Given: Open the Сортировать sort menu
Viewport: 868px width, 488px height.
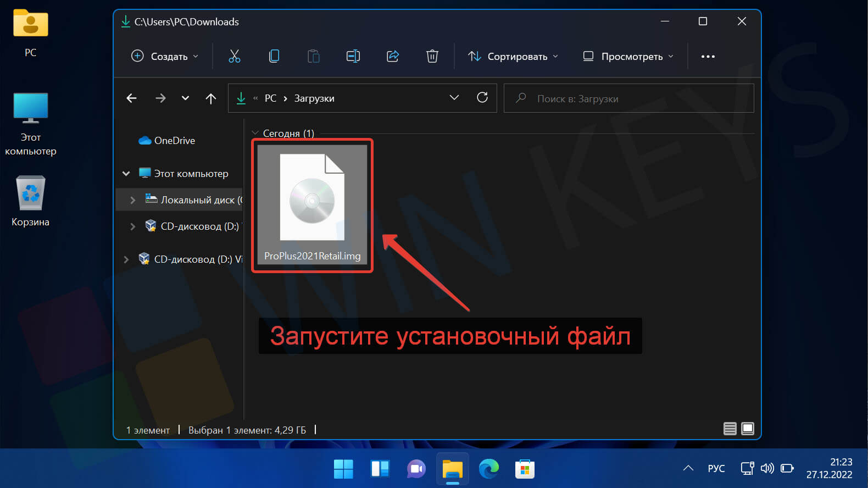Looking at the screenshot, I should (513, 56).
